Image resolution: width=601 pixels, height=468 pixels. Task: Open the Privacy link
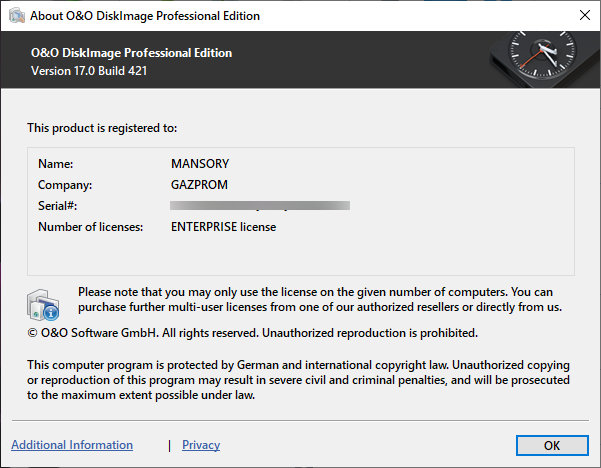pyautogui.click(x=201, y=445)
